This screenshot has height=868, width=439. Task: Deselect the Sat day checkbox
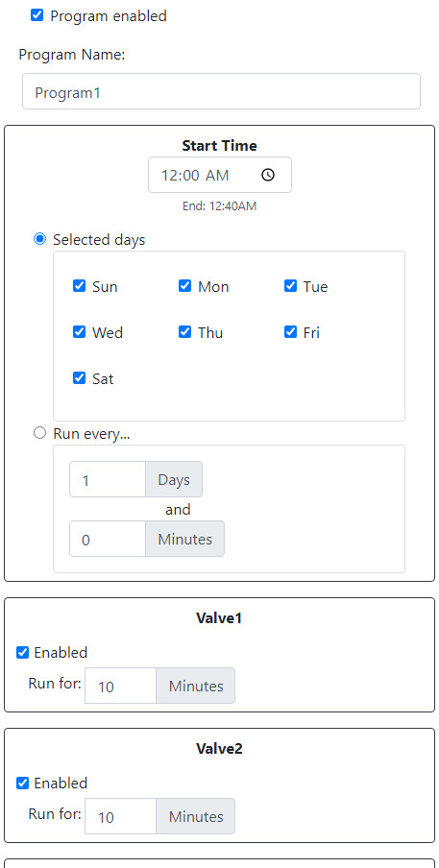[x=79, y=377]
